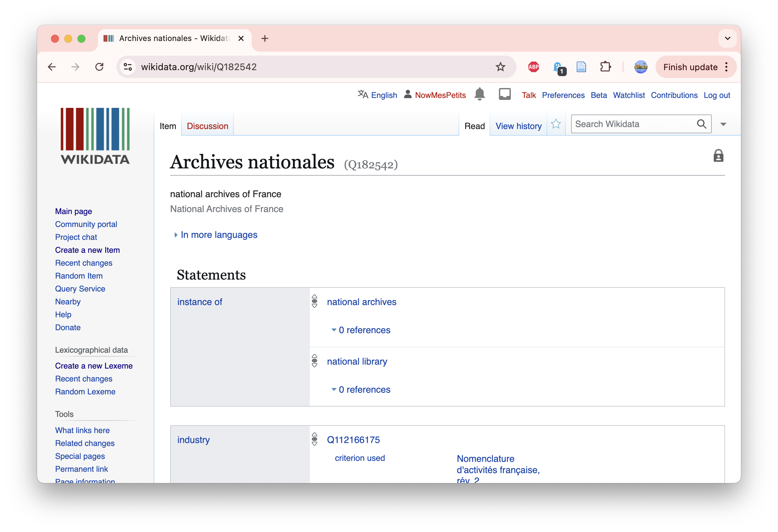Click the notification bell icon

tap(481, 95)
